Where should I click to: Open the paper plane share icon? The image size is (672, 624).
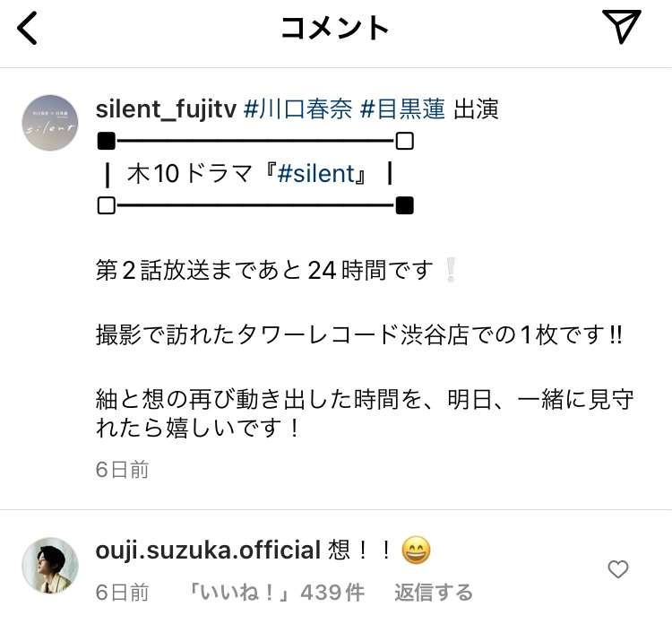point(622,26)
